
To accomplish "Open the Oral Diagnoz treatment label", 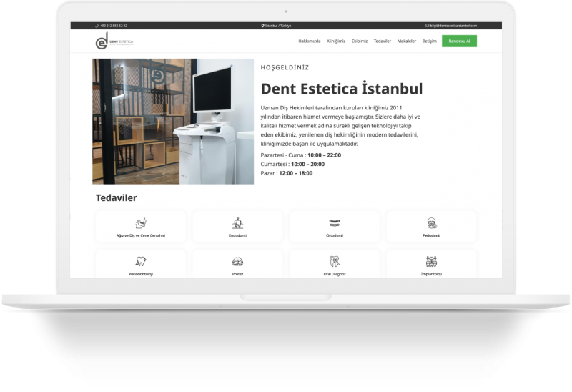I will (335, 274).
